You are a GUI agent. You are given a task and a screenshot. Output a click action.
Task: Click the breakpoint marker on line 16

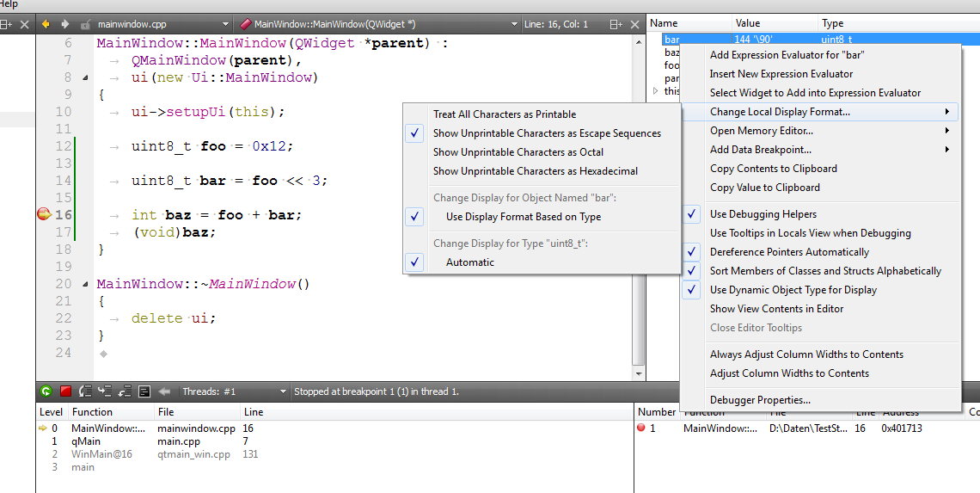tap(44, 214)
